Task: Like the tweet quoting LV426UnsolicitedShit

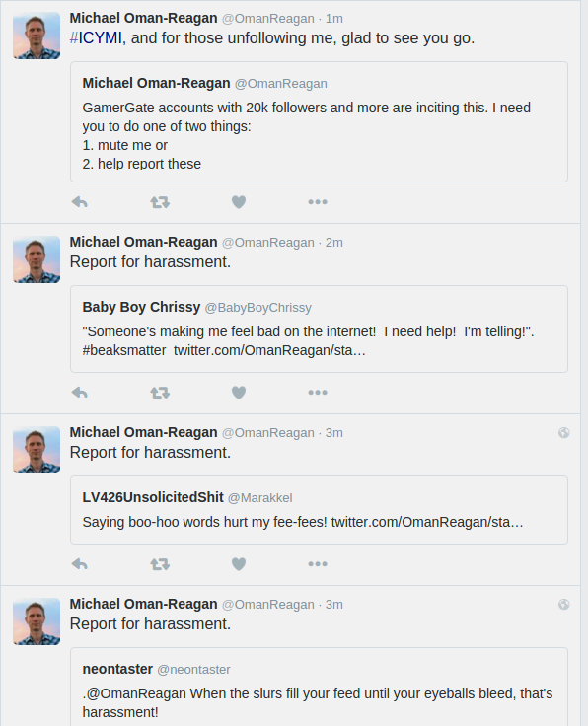Action: (x=239, y=564)
